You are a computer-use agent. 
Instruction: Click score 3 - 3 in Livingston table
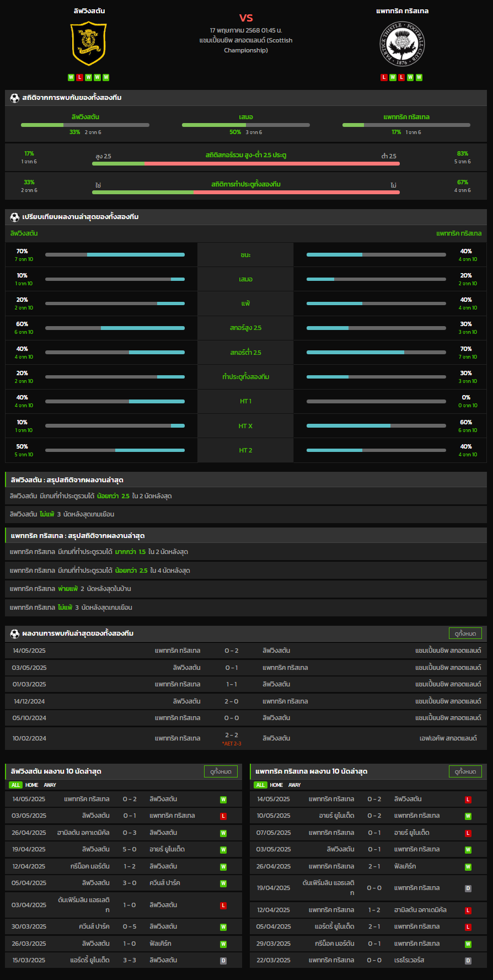[x=130, y=961]
